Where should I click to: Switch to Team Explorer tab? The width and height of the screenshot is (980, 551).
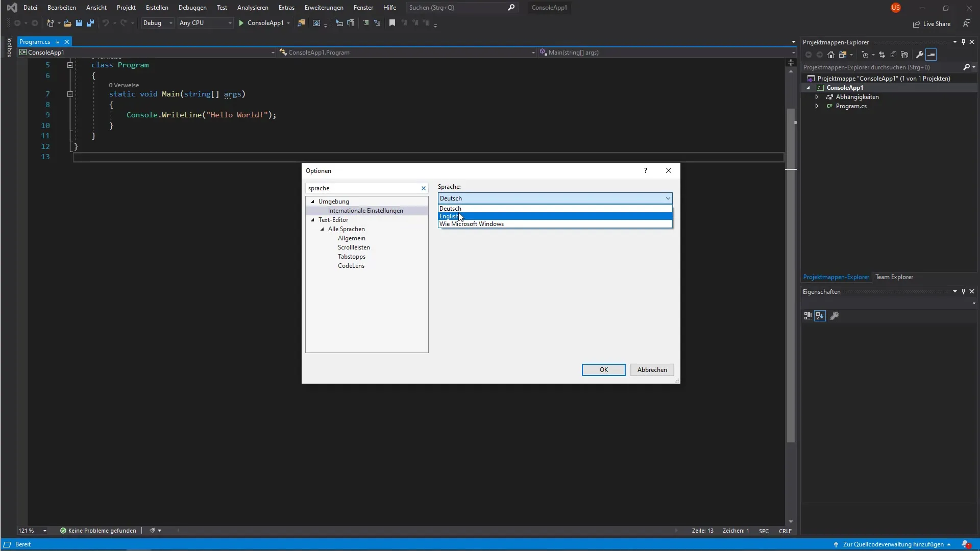pos(894,277)
